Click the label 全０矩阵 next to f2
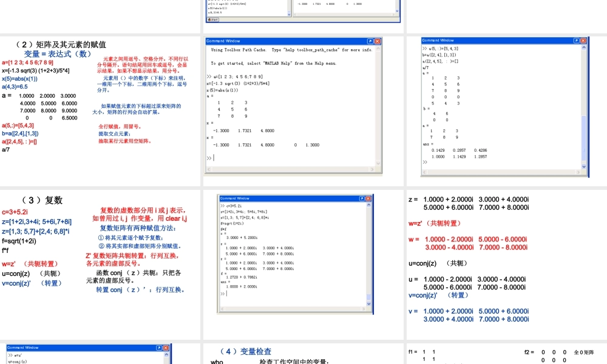The width and height of the screenshot is (607, 364). click(584, 352)
